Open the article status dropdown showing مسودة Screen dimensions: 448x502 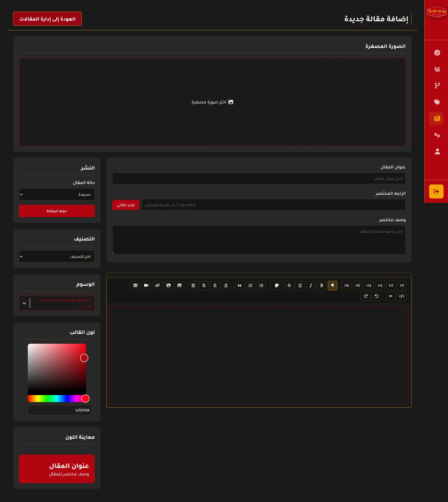57,194
